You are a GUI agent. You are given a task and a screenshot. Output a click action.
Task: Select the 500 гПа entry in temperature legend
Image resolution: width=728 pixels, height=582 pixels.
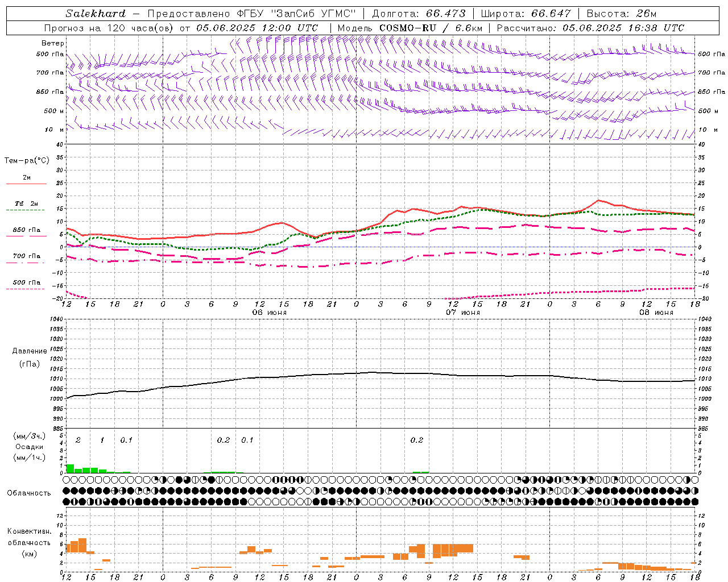pos(27,282)
